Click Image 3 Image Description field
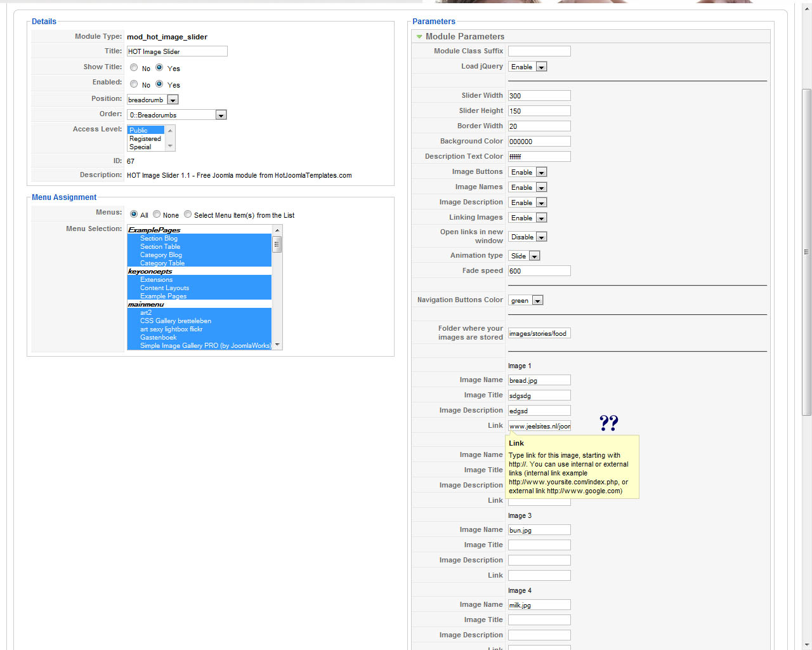Image resolution: width=812 pixels, height=650 pixels. click(539, 560)
